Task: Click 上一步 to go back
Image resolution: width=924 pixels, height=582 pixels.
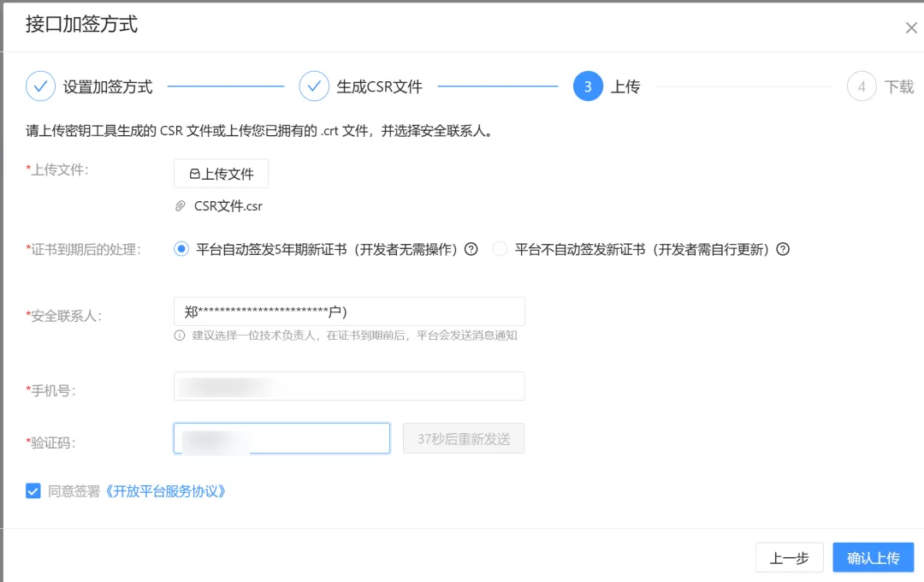Action: pos(789,558)
